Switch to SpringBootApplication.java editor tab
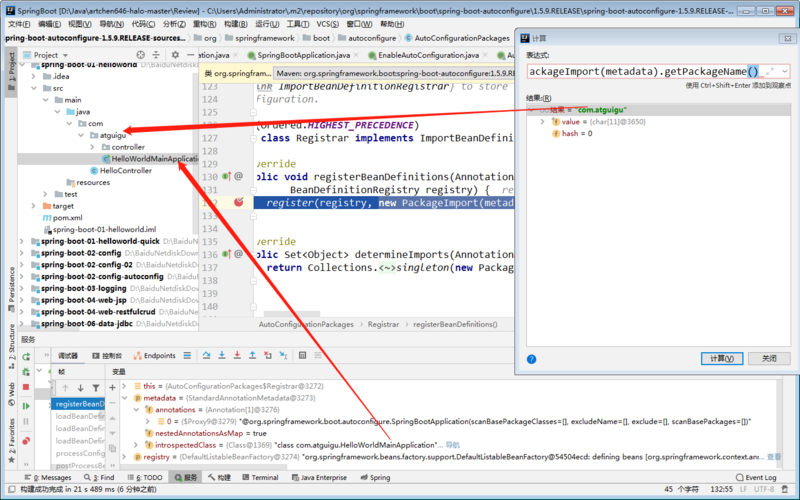Viewport: 800px width, 500px height. (x=303, y=55)
